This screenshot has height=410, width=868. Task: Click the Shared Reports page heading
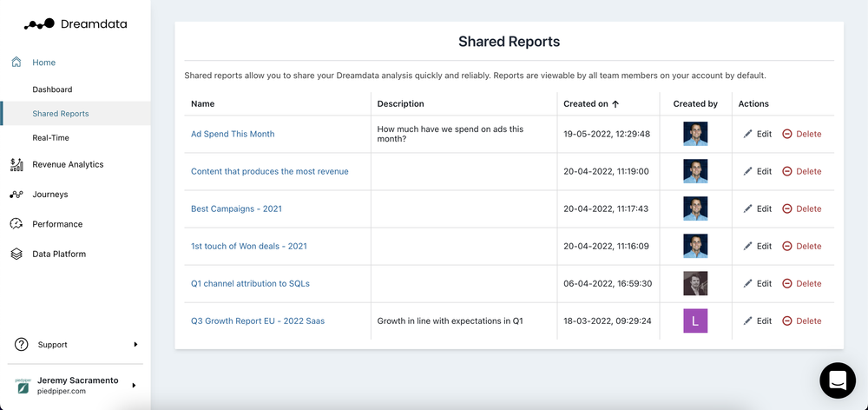[x=509, y=41]
